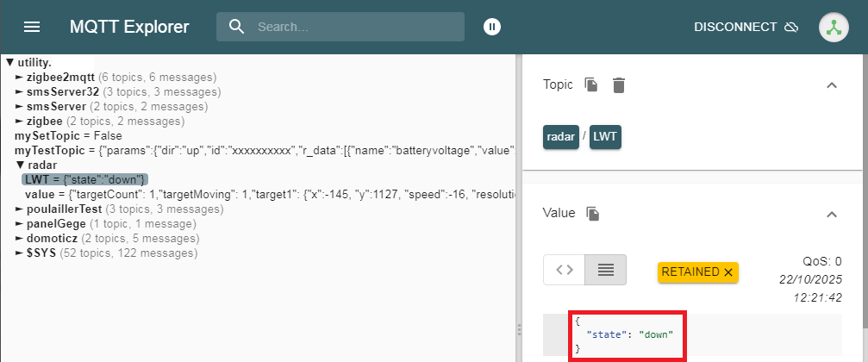
Task: Click the magnifier search icon
Action: point(237,27)
